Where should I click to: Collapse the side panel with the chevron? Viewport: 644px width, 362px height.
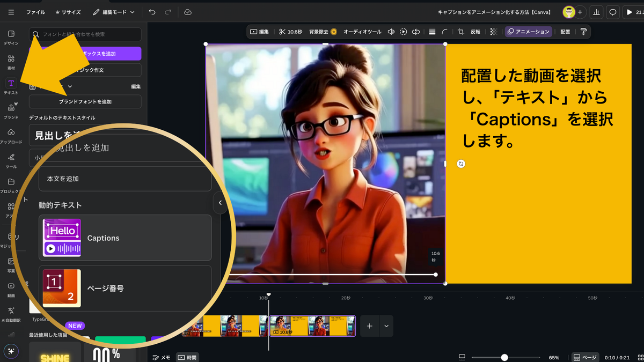[x=219, y=203]
